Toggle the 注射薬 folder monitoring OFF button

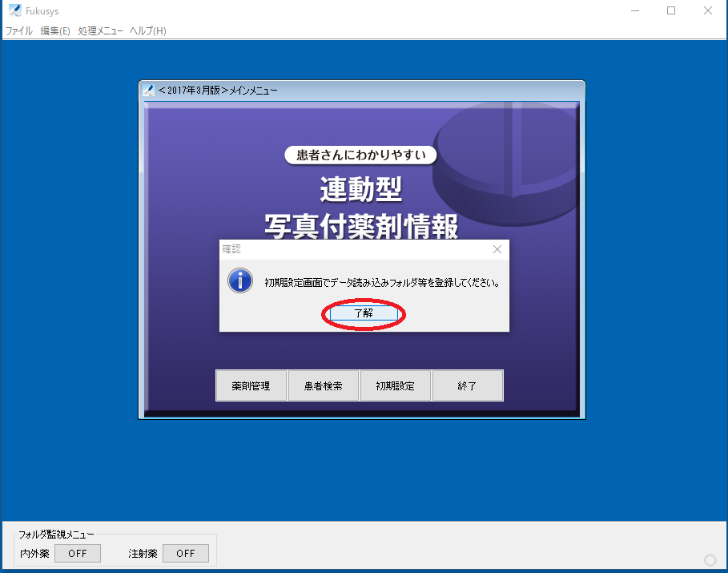click(185, 554)
